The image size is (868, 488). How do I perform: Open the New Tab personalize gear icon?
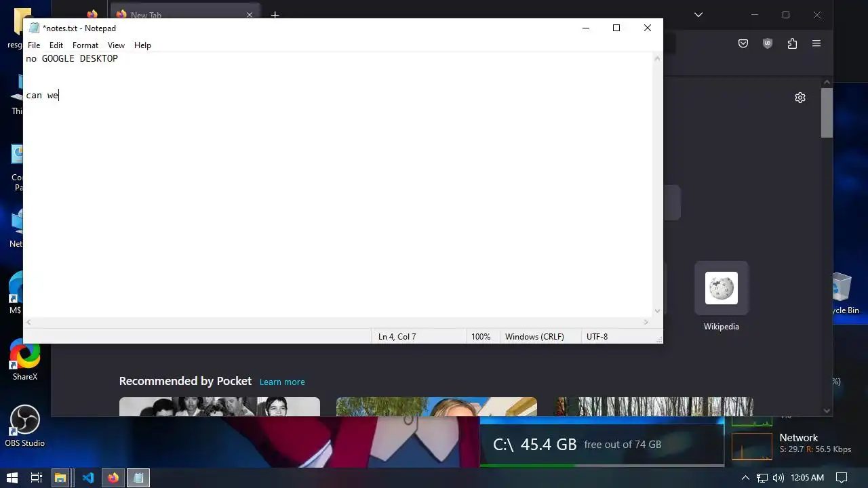800,98
